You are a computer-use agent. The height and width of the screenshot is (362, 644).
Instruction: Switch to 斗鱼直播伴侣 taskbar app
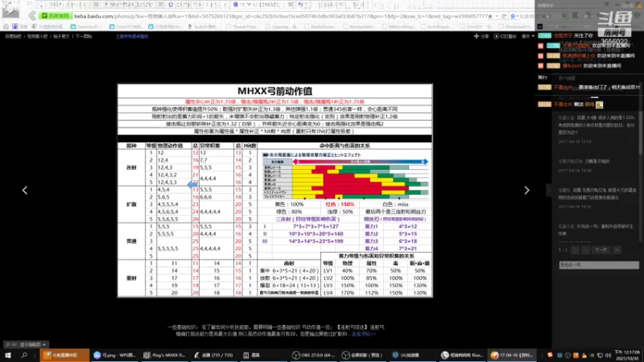[x=64, y=355]
